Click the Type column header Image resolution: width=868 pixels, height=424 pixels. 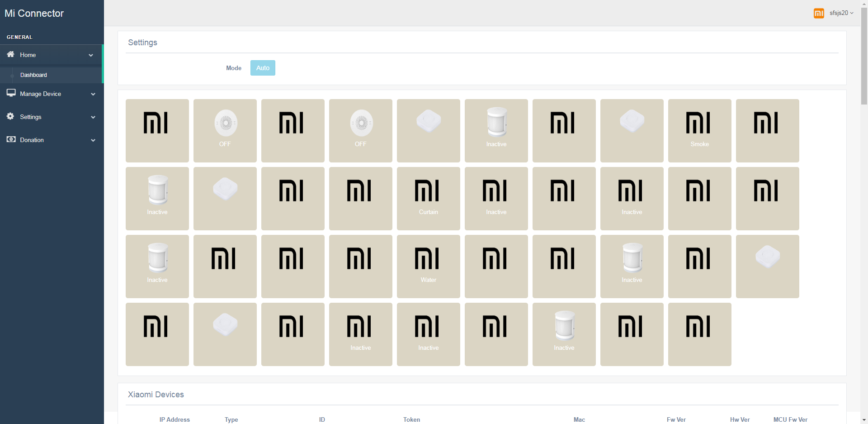(231, 419)
